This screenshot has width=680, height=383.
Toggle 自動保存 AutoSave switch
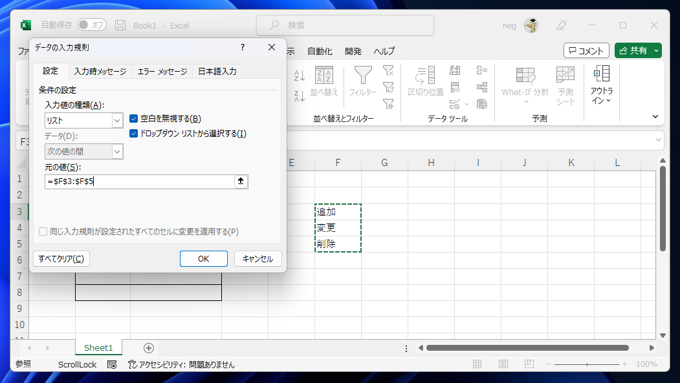92,25
